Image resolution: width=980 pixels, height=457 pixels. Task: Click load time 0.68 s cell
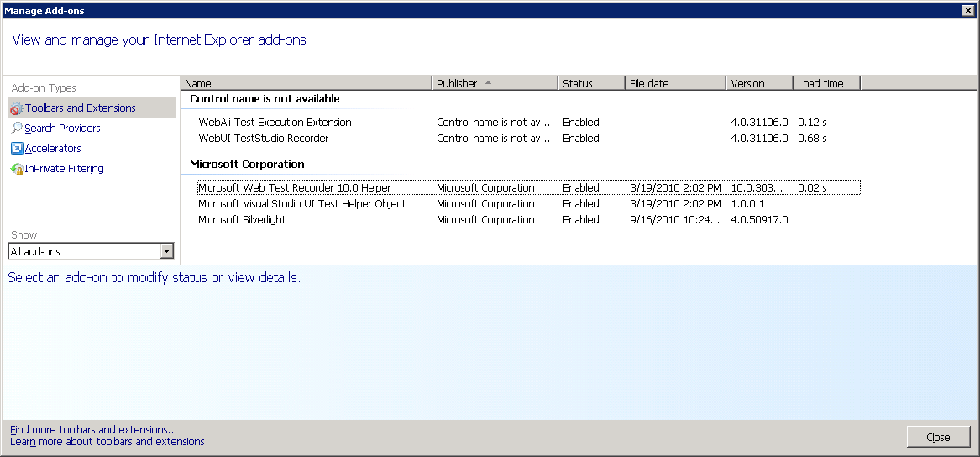coord(813,138)
